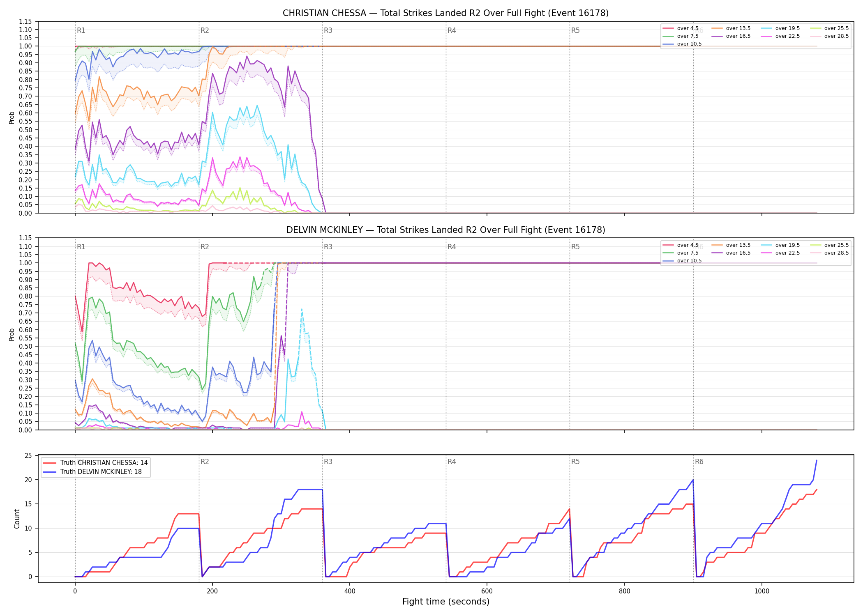
Task: Select 'over 28.5' label in Chessa chart legend
Action: point(836,36)
